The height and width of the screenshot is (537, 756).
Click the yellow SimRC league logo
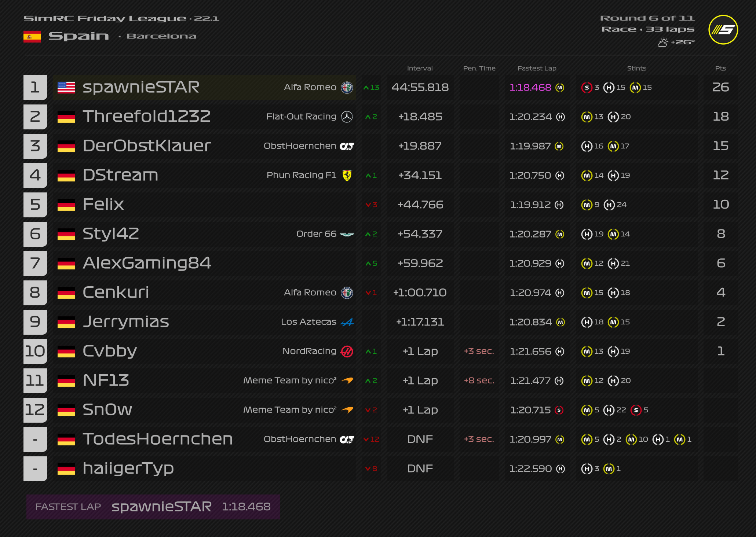(723, 30)
